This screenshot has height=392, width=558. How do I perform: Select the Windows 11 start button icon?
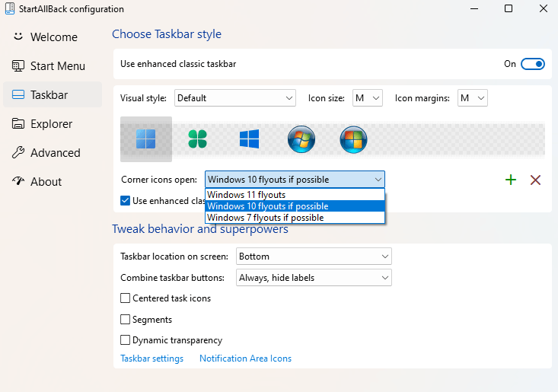coord(146,139)
